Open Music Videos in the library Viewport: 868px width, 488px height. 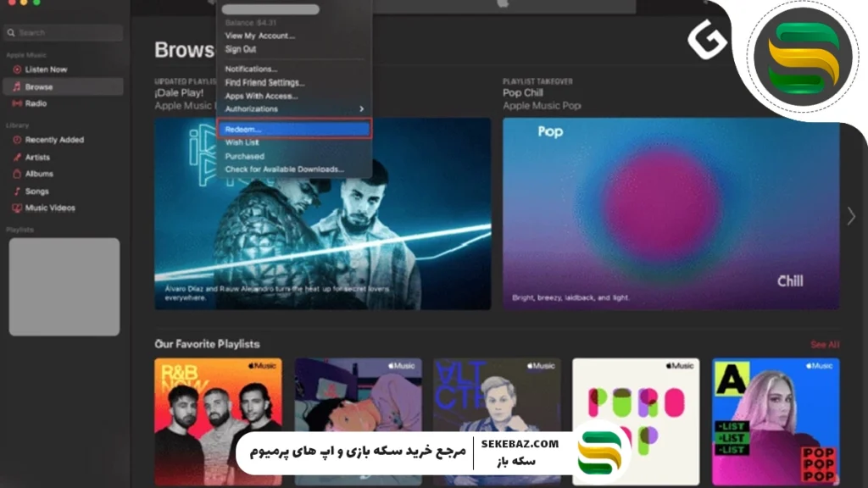click(x=50, y=208)
